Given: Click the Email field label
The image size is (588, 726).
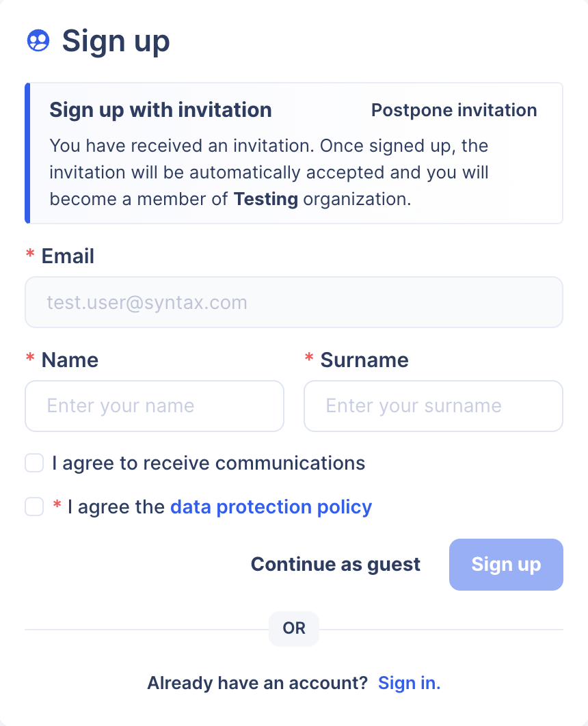Looking at the screenshot, I should click(x=68, y=256).
